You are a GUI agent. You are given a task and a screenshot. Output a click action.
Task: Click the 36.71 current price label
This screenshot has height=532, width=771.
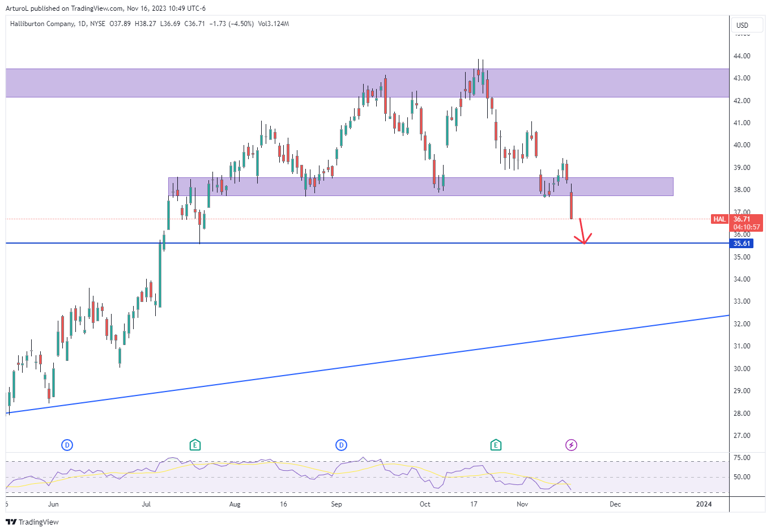coord(742,219)
